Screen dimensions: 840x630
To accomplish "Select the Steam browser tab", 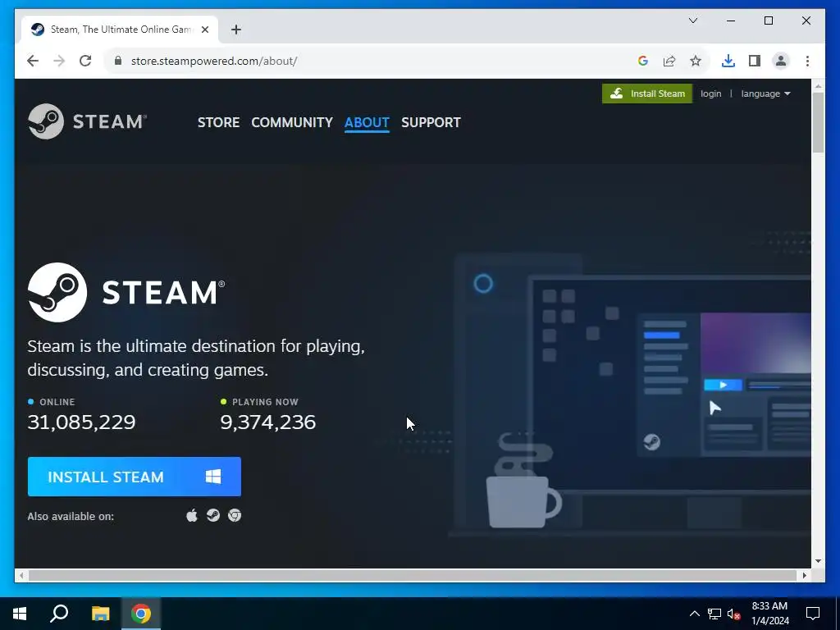I will click(120, 30).
